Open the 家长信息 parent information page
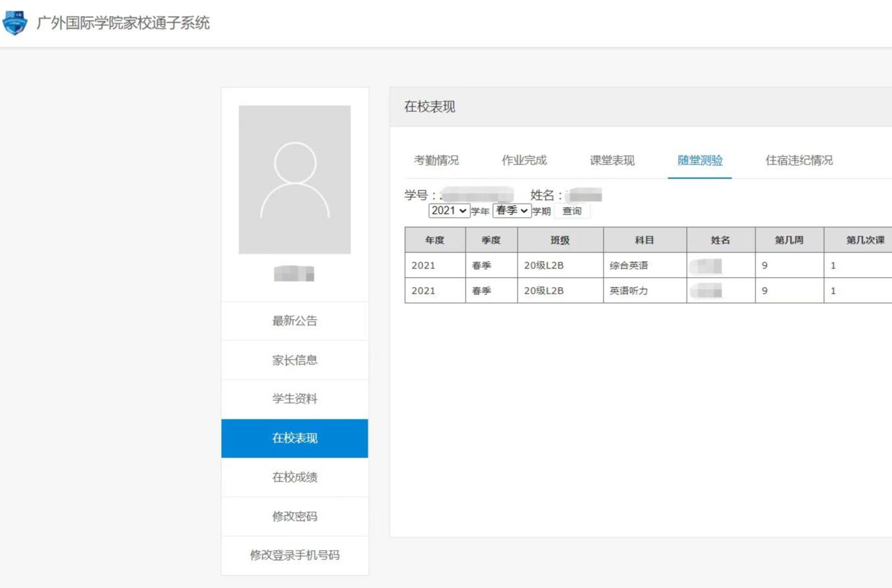 [x=294, y=360]
